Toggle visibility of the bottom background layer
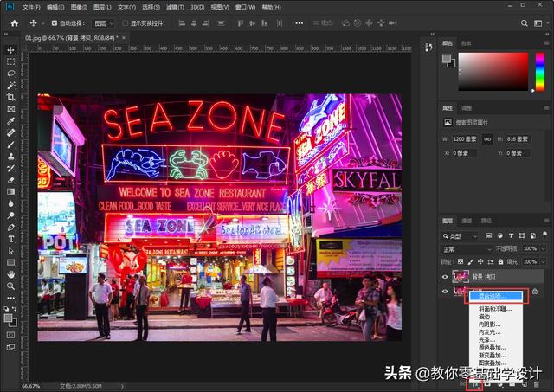Viewport: 554px width, 392px height. click(445, 292)
